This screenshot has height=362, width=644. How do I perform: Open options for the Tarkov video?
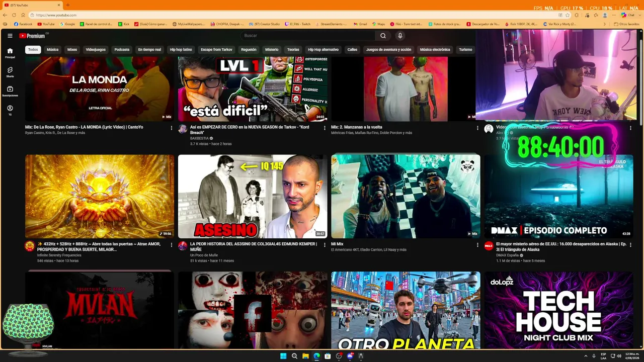pos(324,128)
